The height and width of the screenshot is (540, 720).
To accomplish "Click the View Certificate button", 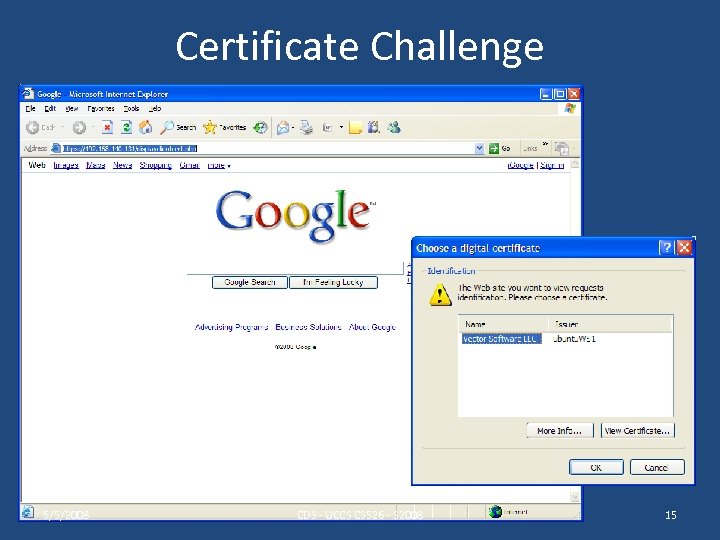I will pos(637,431).
